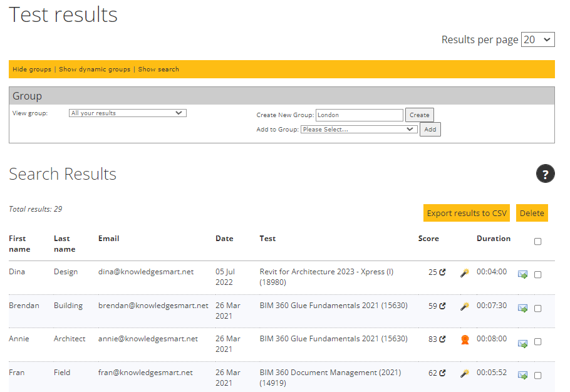Click Brendan's BIM 360 Glue Fundamentals test
The width and height of the screenshot is (570, 392).
[x=333, y=306]
